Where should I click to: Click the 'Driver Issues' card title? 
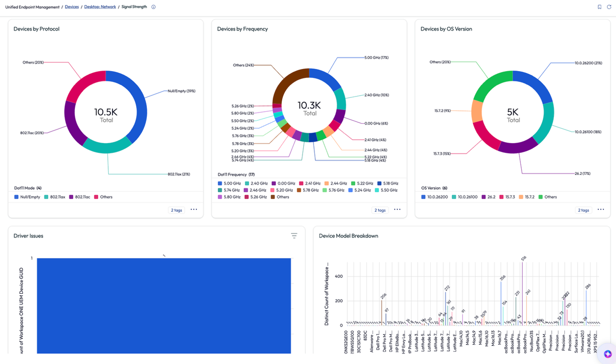click(x=28, y=236)
